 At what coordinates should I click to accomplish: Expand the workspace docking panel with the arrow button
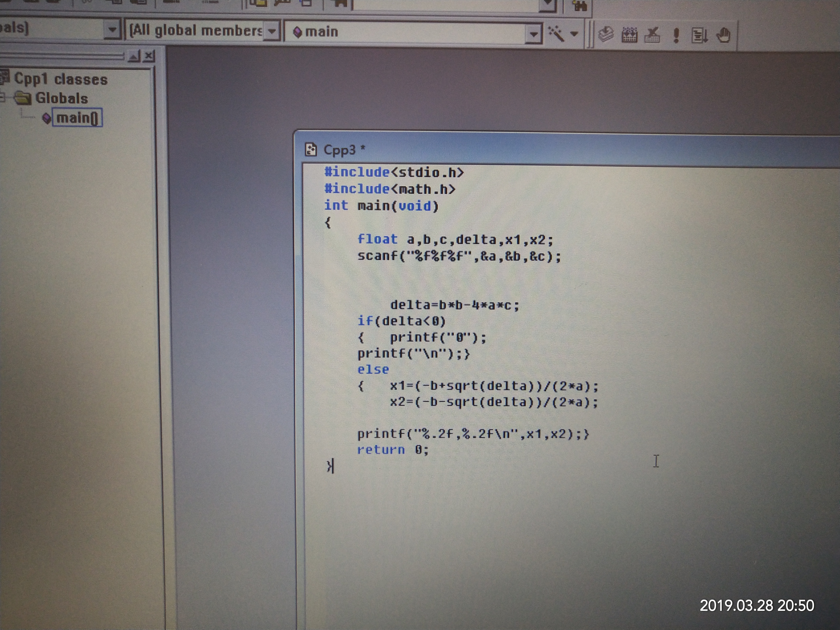(134, 57)
